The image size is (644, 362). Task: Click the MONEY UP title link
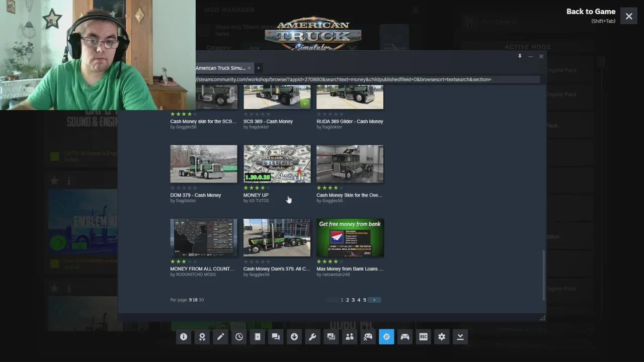pyautogui.click(x=256, y=195)
